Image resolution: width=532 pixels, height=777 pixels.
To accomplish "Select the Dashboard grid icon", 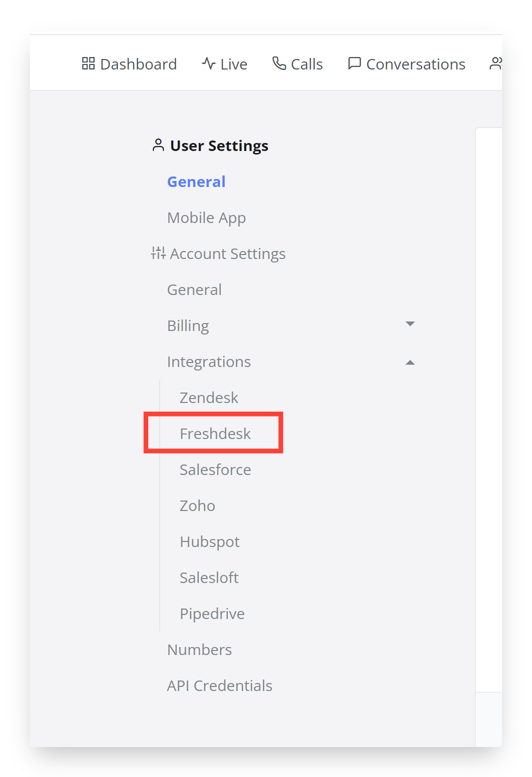I will pos(88,63).
